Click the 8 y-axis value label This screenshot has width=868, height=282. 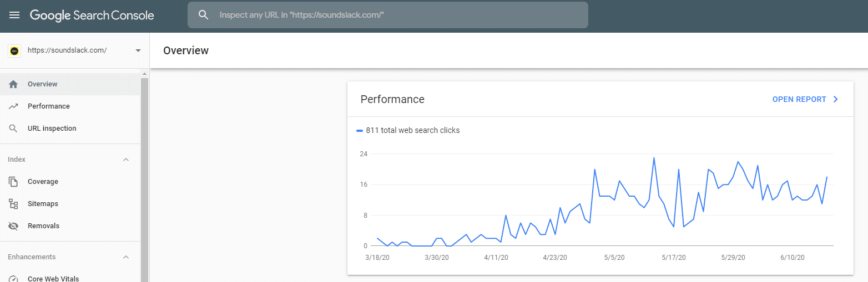[x=366, y=215]
